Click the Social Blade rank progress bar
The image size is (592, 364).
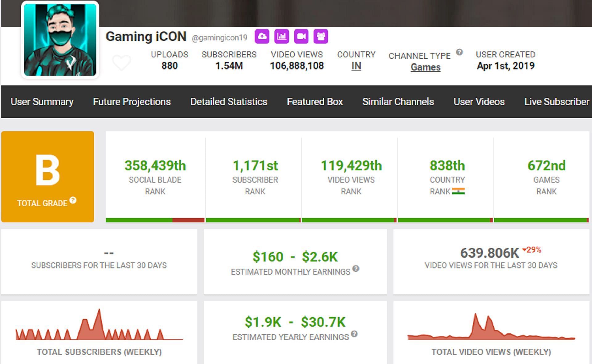(155, 220)
